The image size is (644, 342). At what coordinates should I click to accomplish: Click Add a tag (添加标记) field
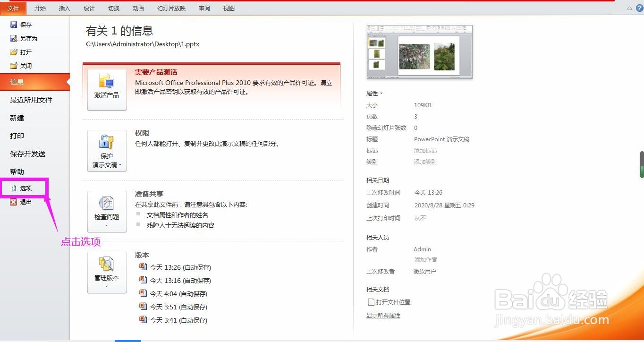[x=425, y=151]
